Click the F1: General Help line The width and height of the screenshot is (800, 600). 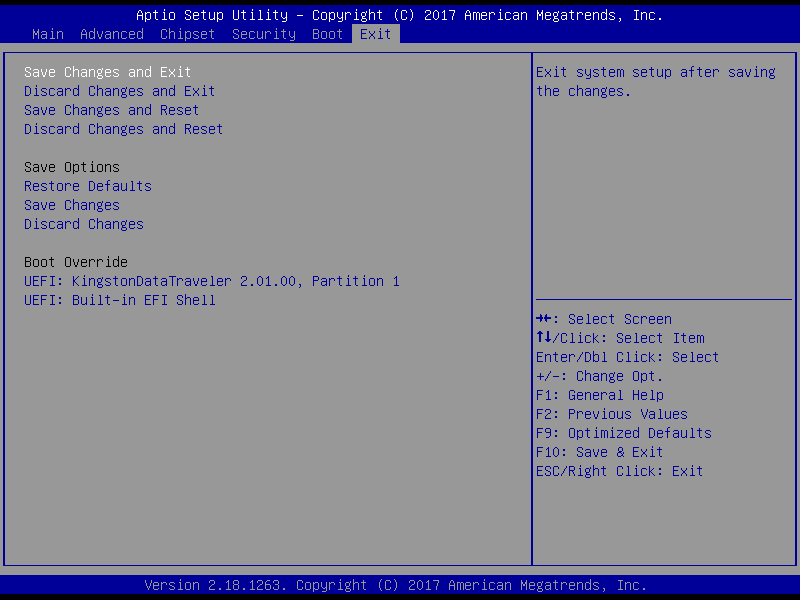(x=600, y=395)
